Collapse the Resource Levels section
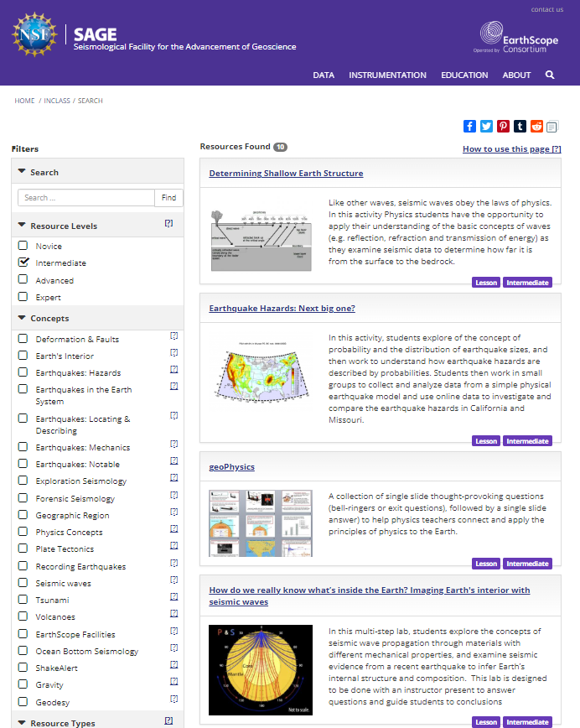The width and height of the screenshot is (580, 728). click(22, 225)
